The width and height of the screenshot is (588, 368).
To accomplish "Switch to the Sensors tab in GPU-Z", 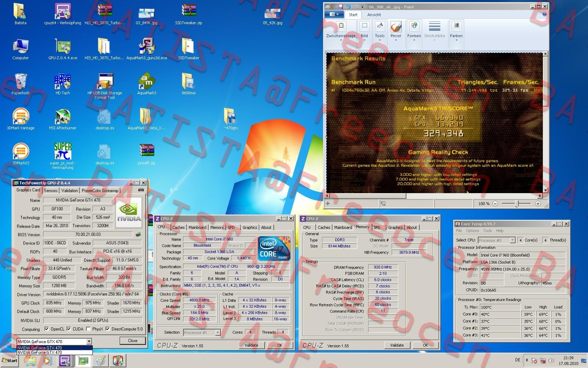I will point(51,191).
